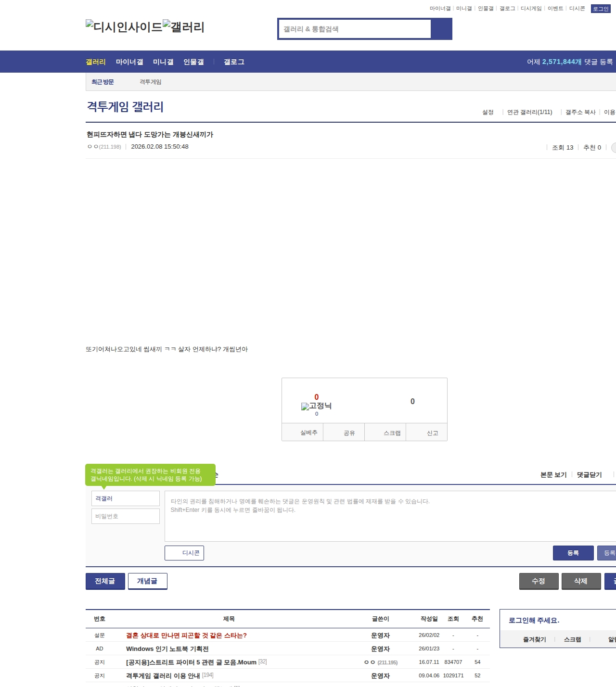Open the 디시콘 top link
The image size is (616, 687).
pyautogui.click(x=577, y=9)
